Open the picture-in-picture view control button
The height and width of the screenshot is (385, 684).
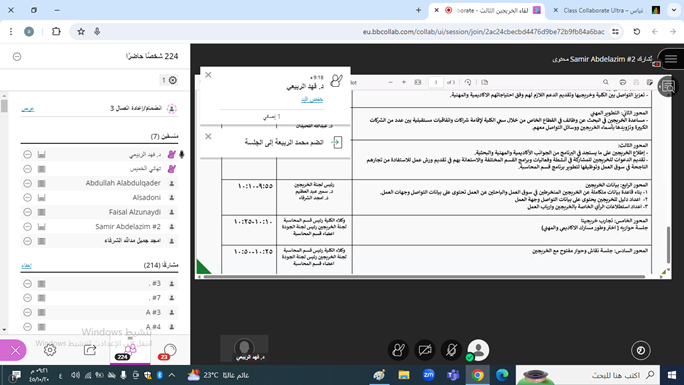pos(640,350)
